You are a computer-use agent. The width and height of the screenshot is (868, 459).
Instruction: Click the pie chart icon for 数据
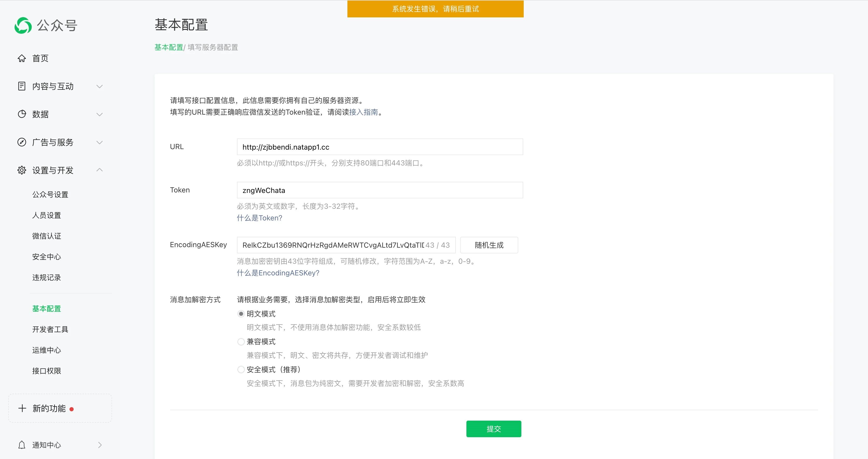pos(22,114)
